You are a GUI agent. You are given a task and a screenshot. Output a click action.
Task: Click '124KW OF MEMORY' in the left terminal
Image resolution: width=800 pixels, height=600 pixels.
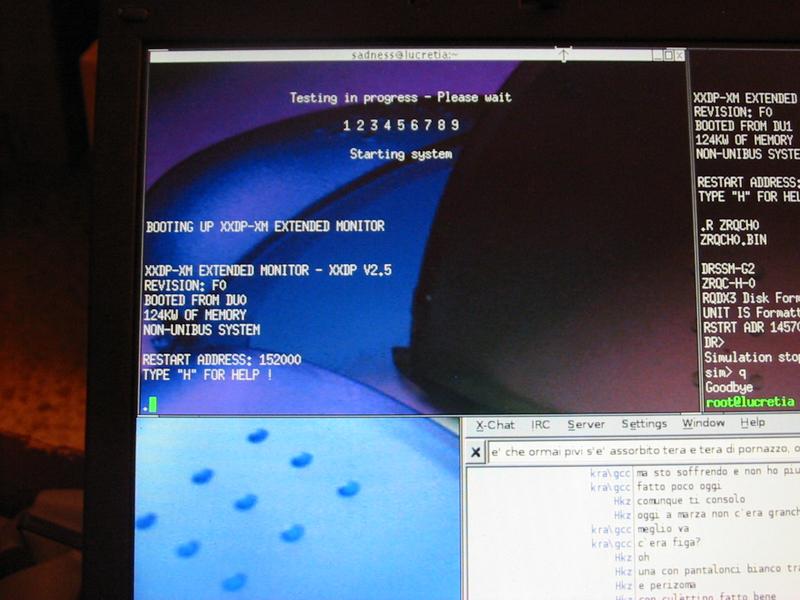coord(194,315)
